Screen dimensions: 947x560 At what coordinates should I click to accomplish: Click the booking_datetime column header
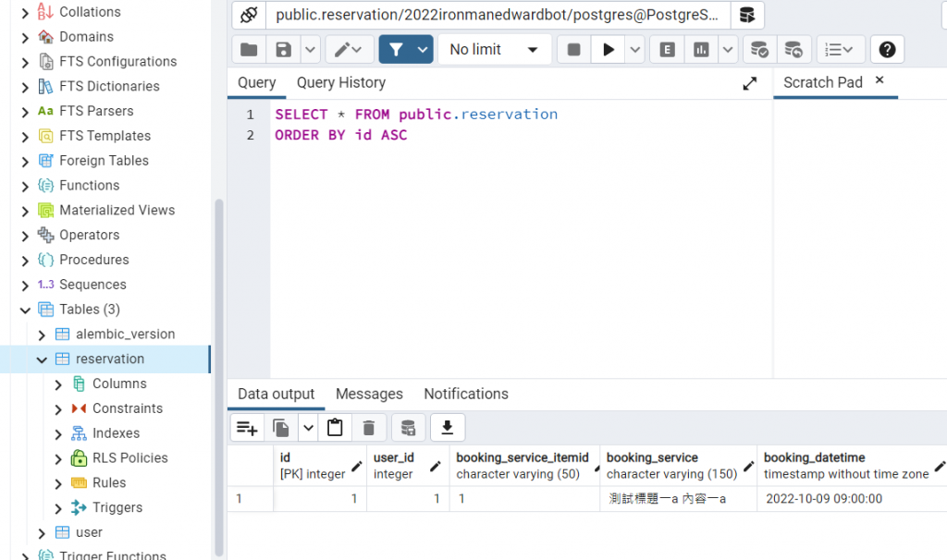(852, 466)
